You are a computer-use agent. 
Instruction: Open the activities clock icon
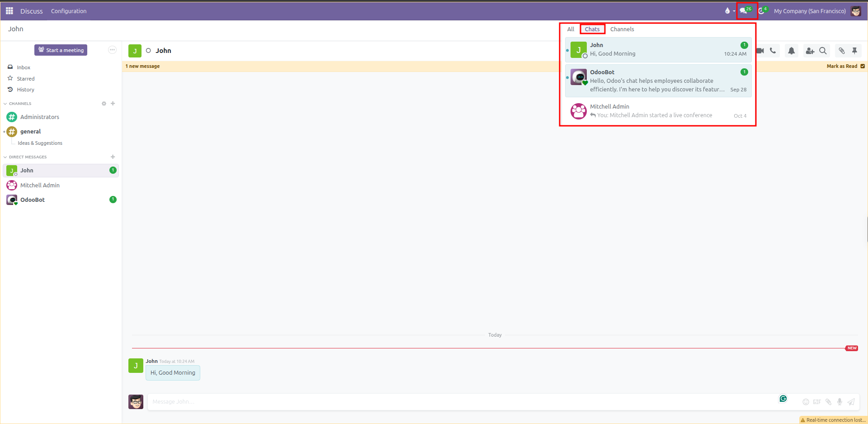pos(763,10)
